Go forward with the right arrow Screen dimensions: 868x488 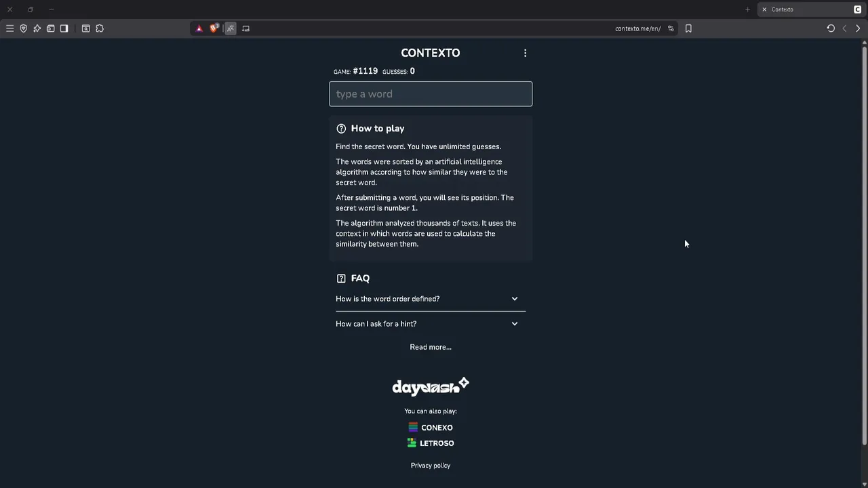point(858,28)
